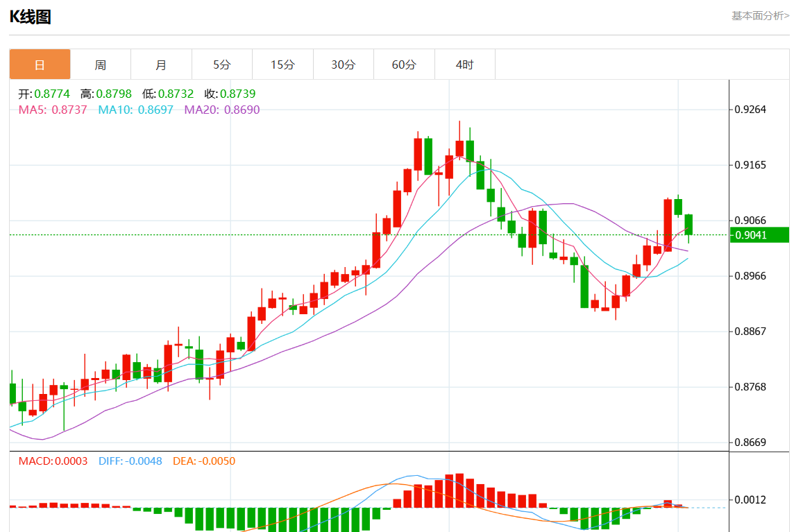
Task: Click the 0.0012 MACD axis label
Action: 750,499
